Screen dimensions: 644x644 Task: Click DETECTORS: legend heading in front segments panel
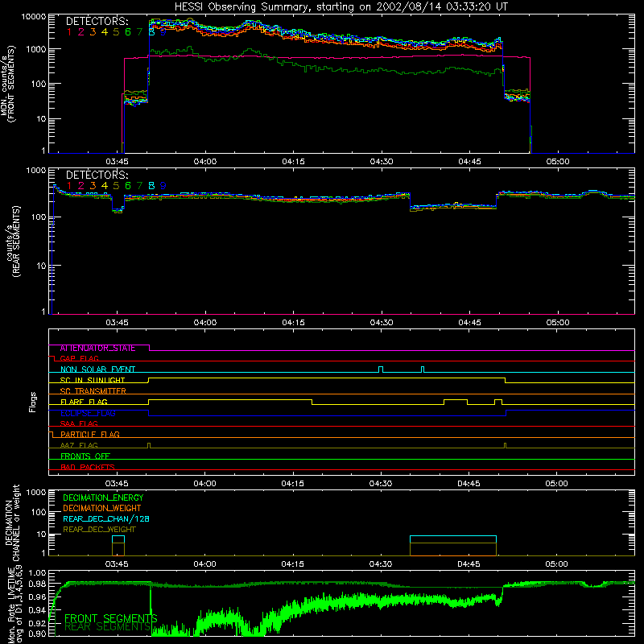(x=97, y=21)
